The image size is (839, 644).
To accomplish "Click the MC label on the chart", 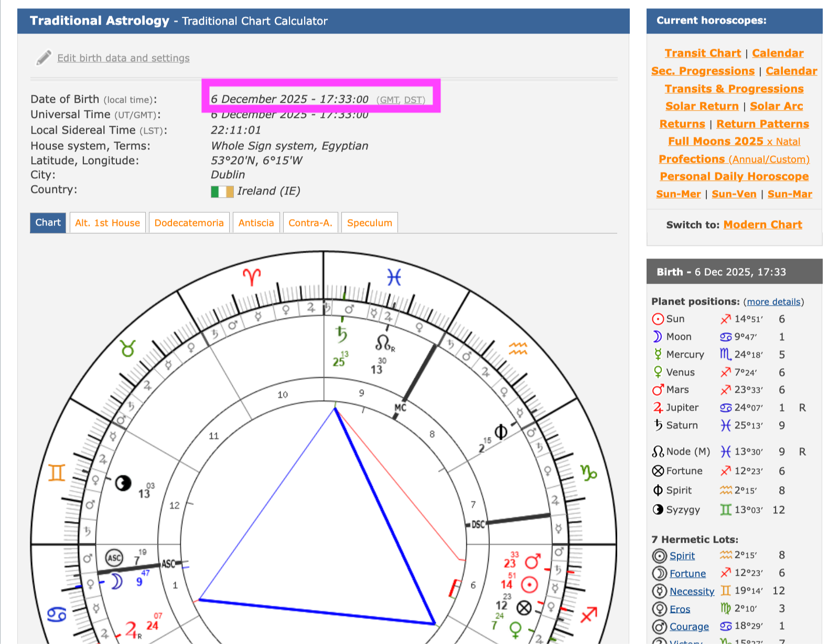I will (x=400, y=407).
